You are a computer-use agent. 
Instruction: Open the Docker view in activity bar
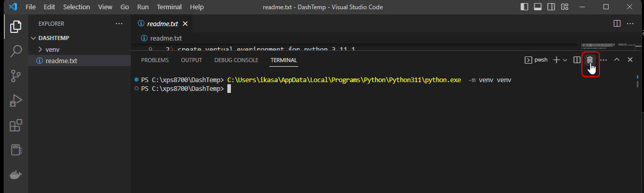pyautogui.click(x=15, y=175)
